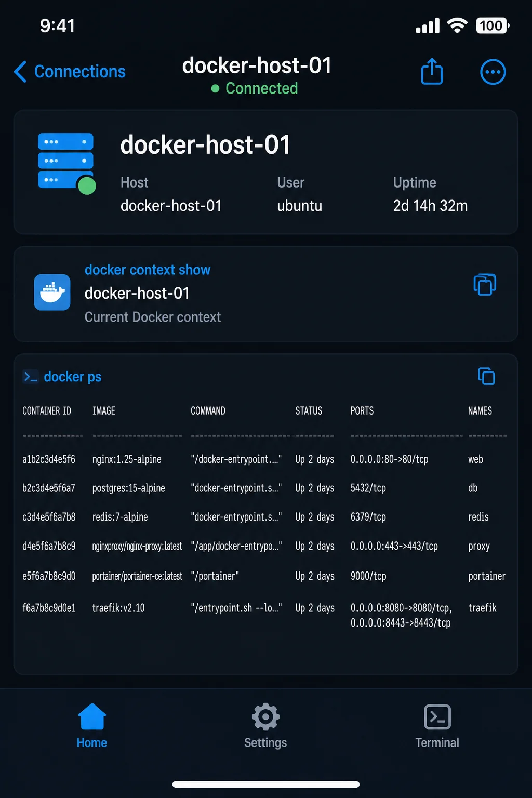532x798 pixels.
Task: Tap the Wi-Fi icon in status bar
Action: (x=457, y=25)
